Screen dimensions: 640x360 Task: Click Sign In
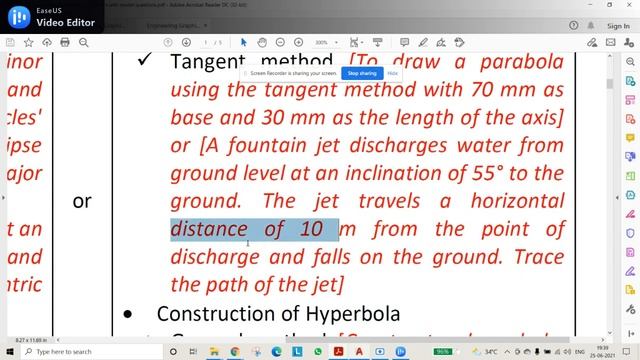point(618,26)
